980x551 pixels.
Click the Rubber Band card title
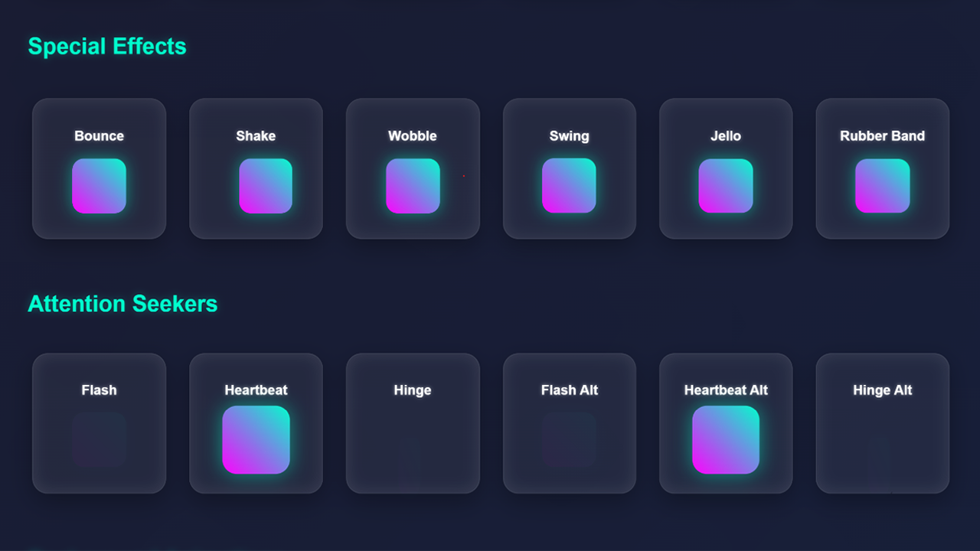coord(882,135)
